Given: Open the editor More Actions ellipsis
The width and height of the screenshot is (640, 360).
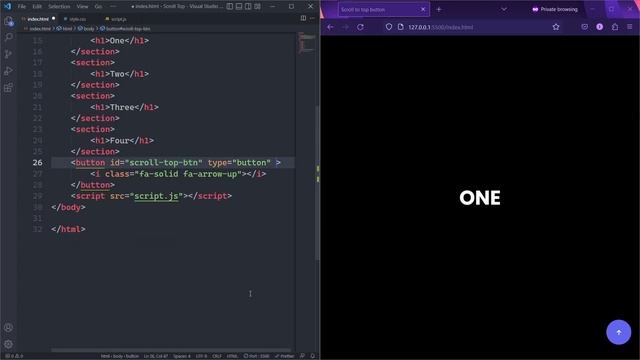Looking at the screenshot, I should click(x=312, y=18).
